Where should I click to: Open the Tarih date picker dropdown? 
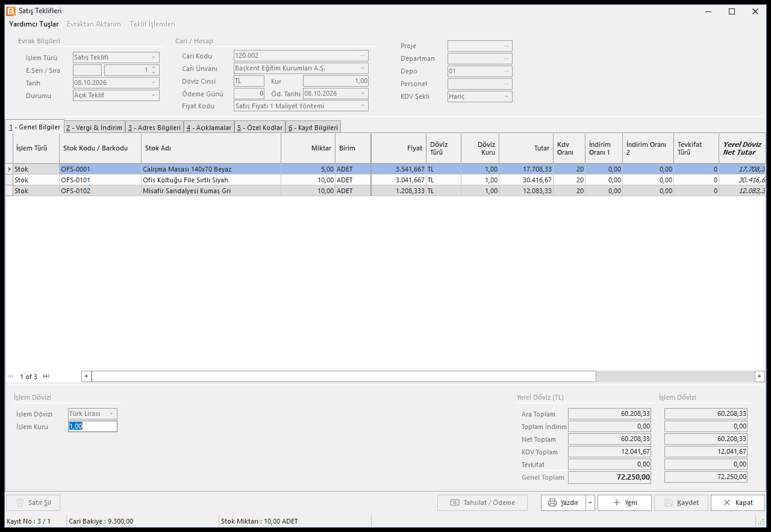click(x=154, y=82)
